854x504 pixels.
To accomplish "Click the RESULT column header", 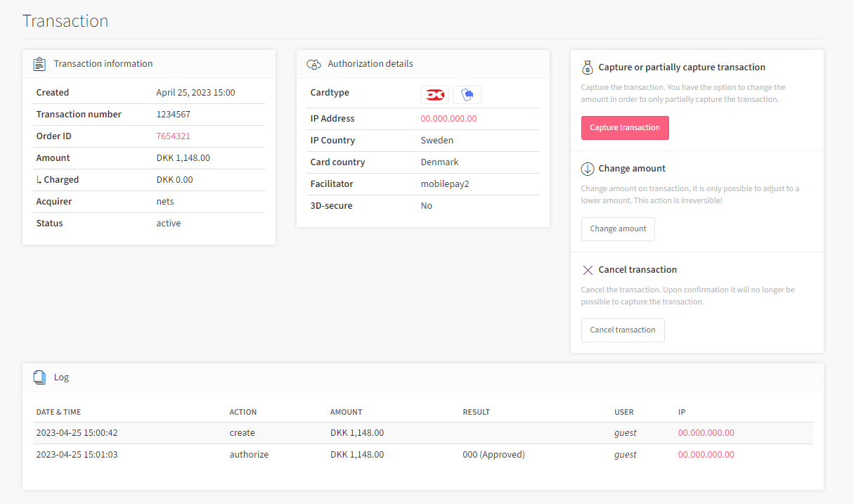I will click(476, 412).
